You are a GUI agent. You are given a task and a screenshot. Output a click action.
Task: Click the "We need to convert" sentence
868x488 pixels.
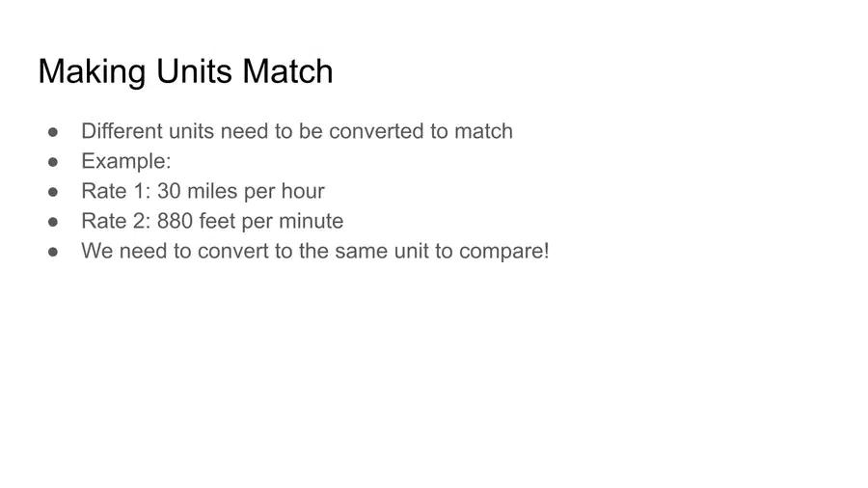click(315, 251)
